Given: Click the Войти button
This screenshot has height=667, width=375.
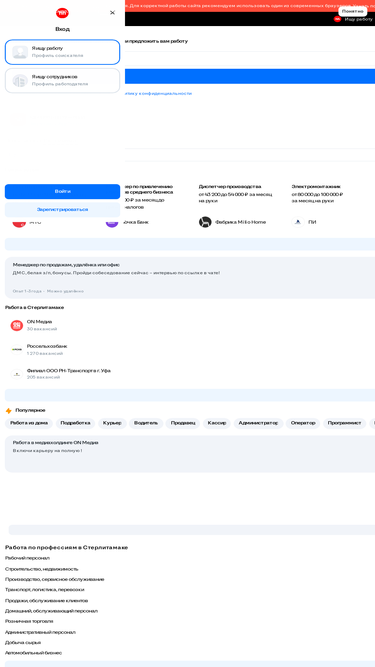Looking at the screenshot, I should click(x=62, y=191).
